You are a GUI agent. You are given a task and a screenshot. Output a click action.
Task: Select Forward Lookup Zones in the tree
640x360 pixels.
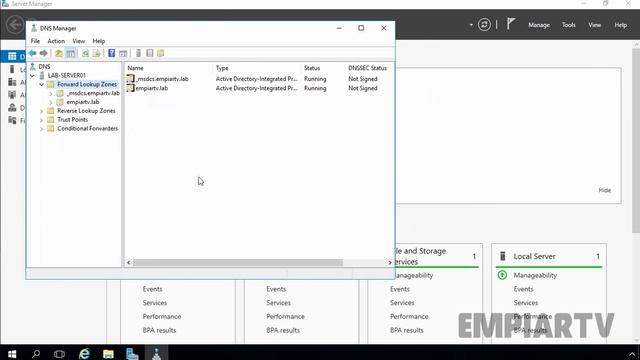(x=87, y=84)
